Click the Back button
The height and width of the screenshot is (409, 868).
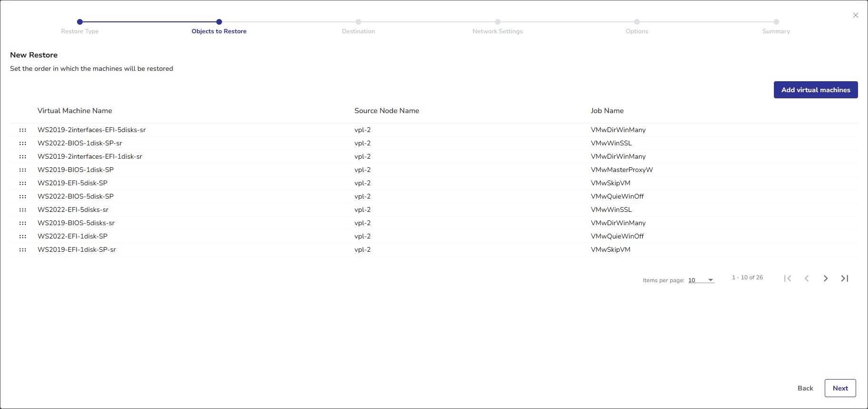tap(805, 388)
